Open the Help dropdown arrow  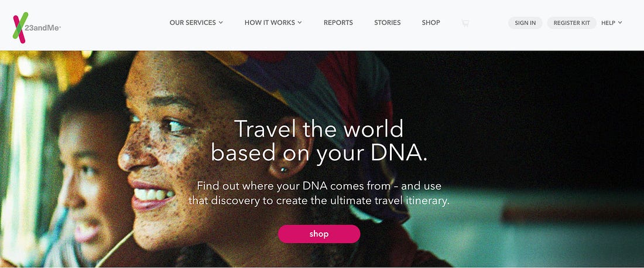click(x=620, y=23)
